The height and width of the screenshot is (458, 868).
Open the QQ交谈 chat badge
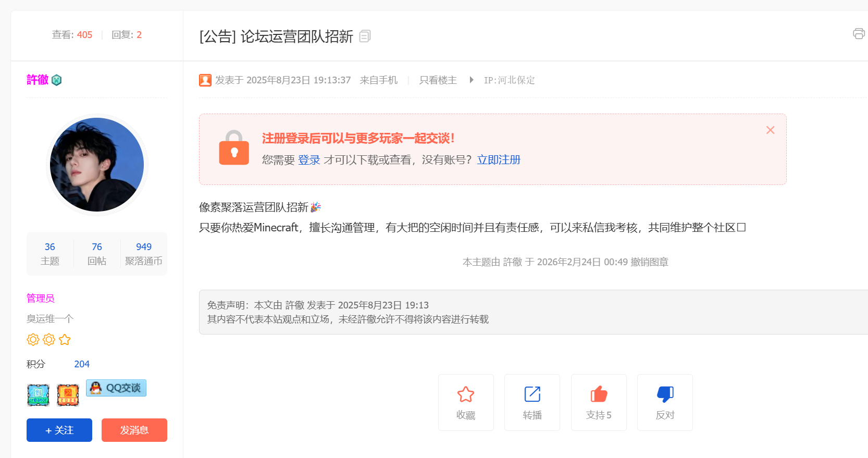coord(116,388)
